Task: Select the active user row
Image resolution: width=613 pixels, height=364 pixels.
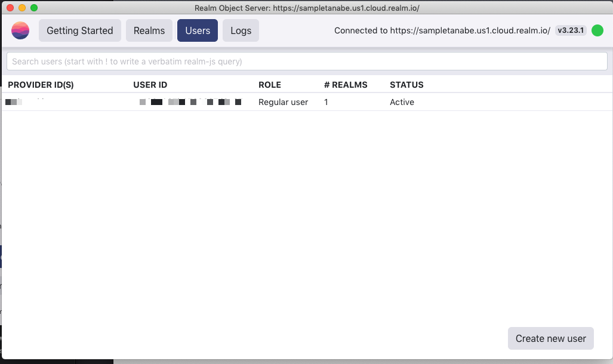Action: [306, 101]
